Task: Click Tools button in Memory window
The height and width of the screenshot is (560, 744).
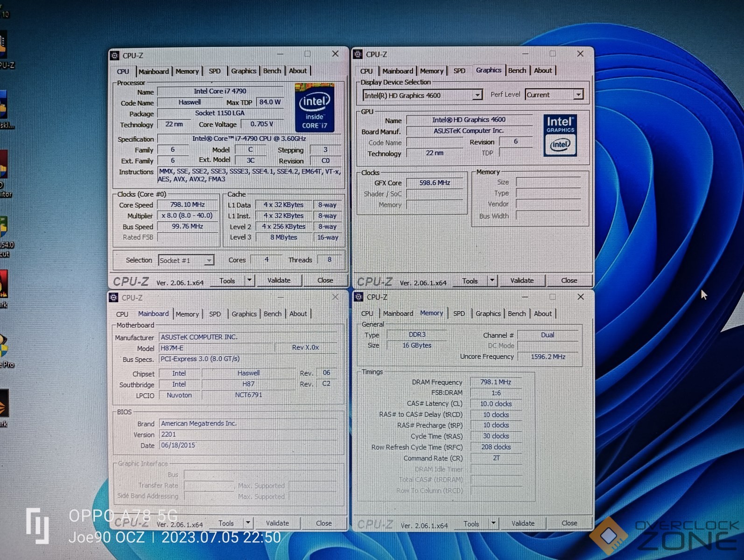Action: (471, 524)
